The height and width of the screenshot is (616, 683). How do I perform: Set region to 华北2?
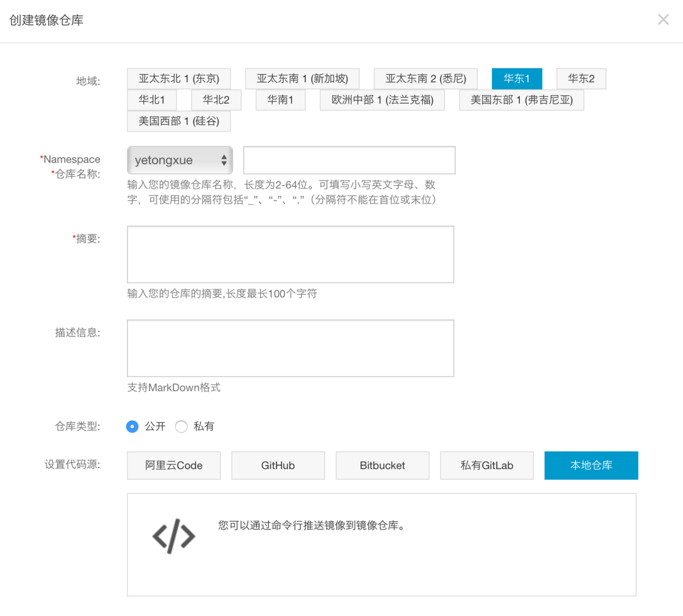216,100
